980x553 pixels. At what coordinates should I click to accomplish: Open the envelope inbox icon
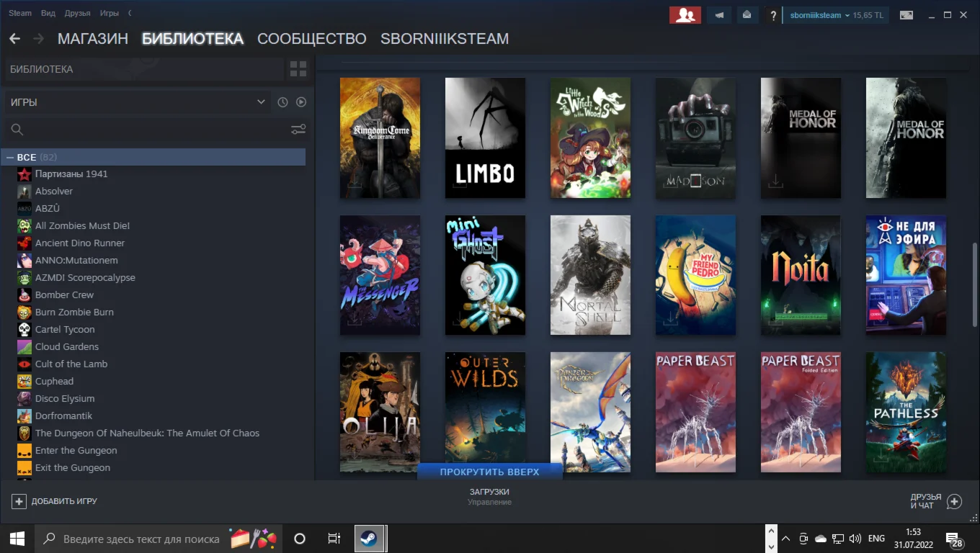pos(747,15)
